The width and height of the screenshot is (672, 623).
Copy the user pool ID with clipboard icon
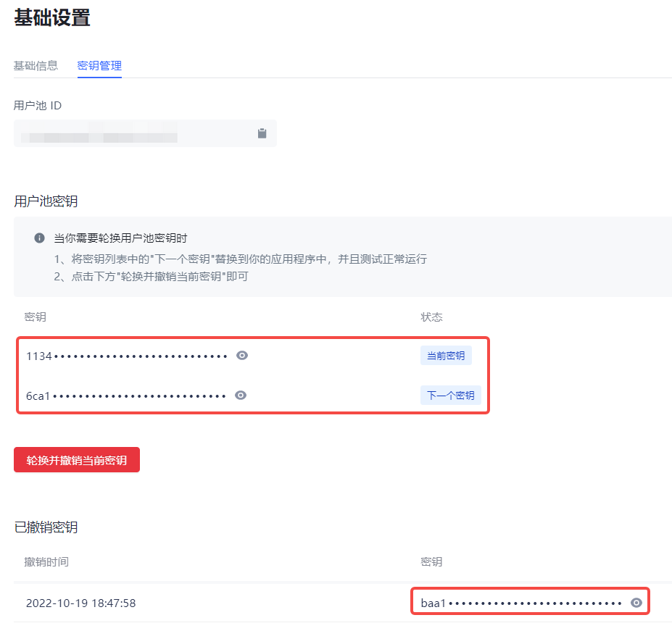(262, 133)
